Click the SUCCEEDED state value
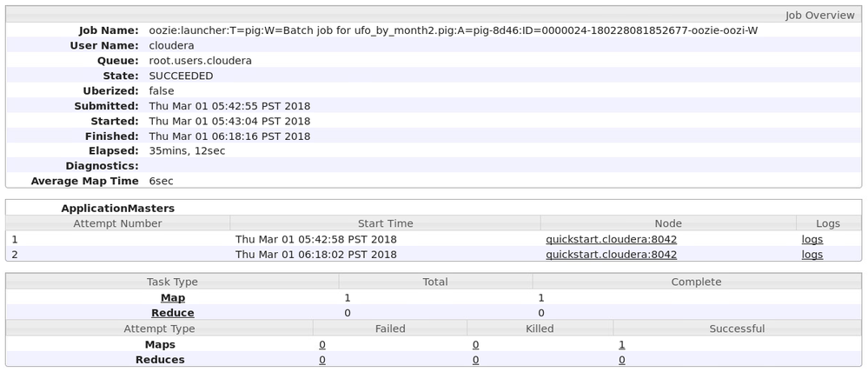The height and width of the screenshot is (372, 868). click(181, 76)
